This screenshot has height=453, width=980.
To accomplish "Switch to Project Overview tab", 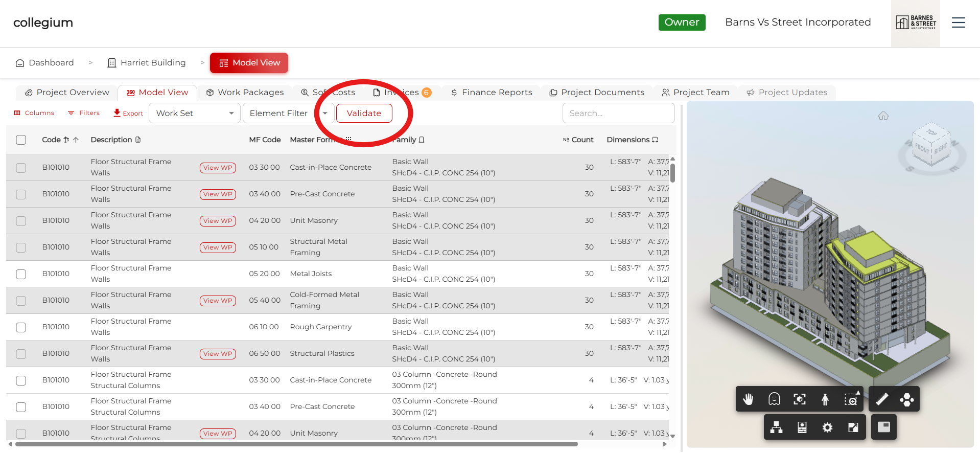I will click(x=67, y=93).
